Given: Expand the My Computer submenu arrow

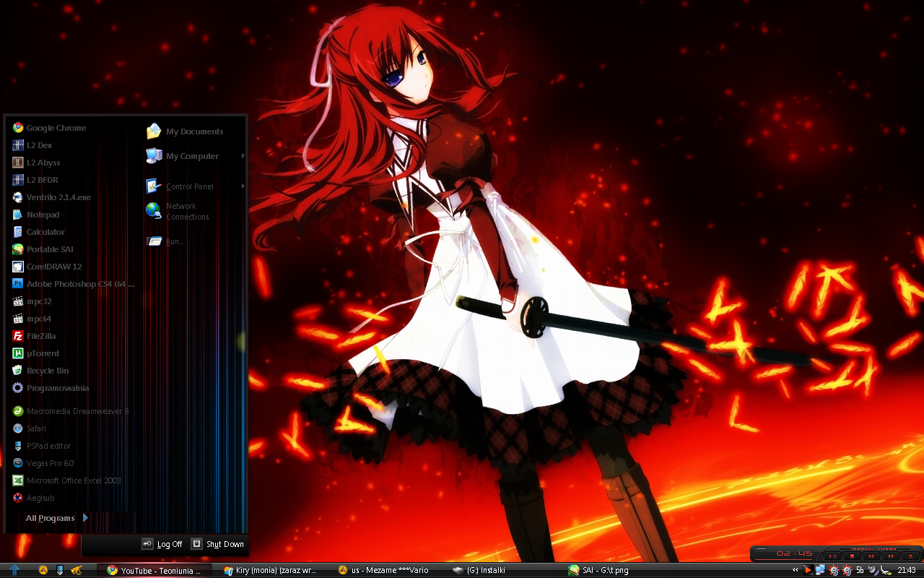Looking at the screenshot, I should tap(243, 156).
